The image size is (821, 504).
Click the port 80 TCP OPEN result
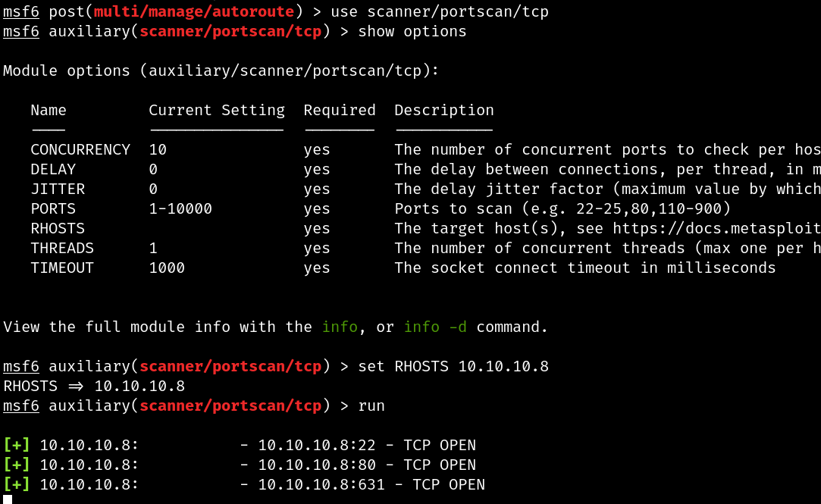point(367,465)
